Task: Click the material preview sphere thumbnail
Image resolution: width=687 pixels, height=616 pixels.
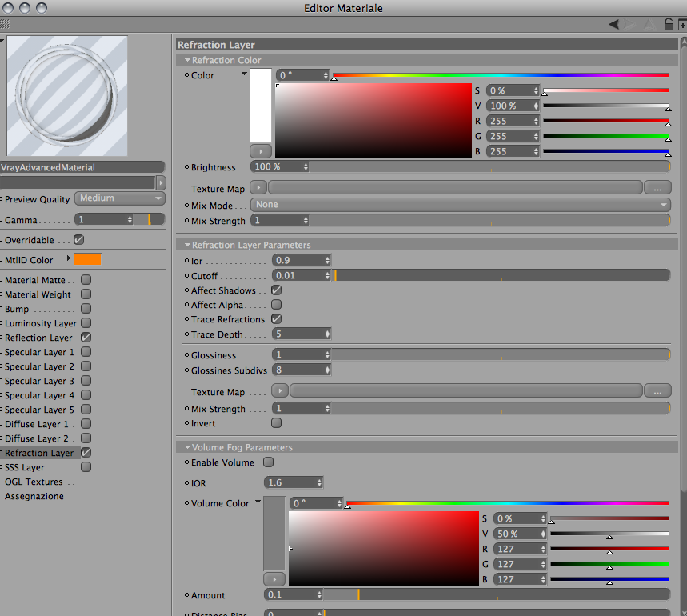Action: point(67,96)
